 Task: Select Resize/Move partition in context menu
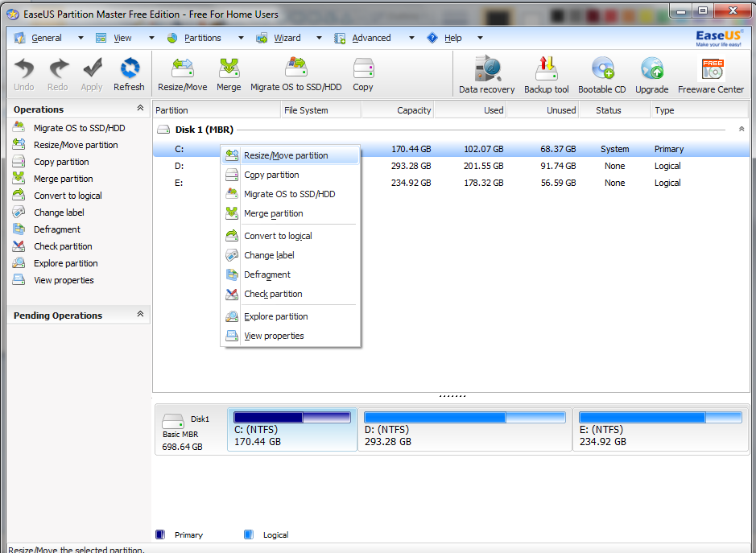click(x=291, y=155)
